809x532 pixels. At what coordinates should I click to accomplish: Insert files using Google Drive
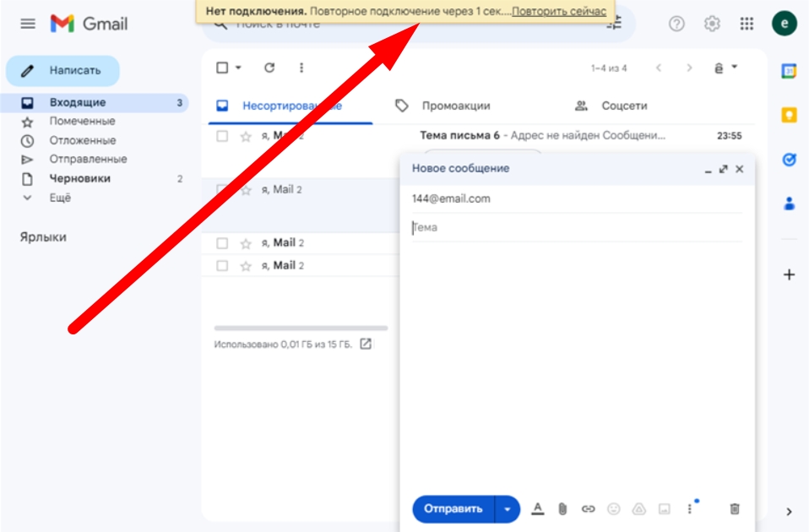click(638, 509)
